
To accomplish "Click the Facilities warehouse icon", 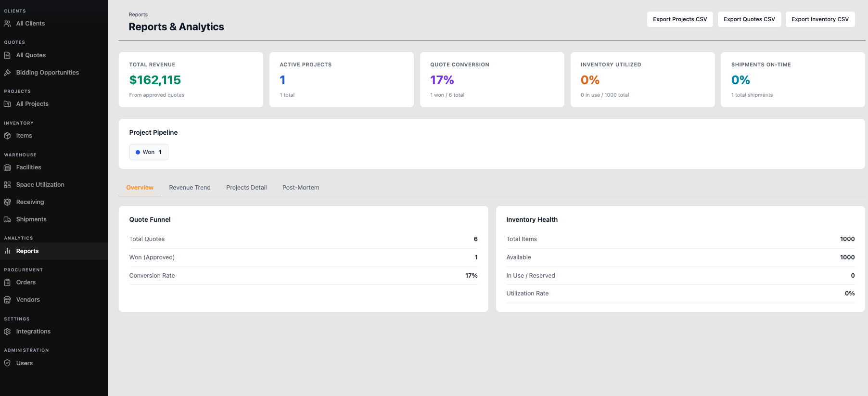I will 7,167.
